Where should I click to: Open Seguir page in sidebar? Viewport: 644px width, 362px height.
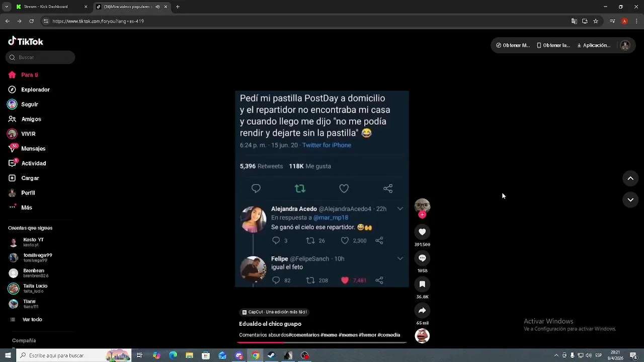point(23,105)
